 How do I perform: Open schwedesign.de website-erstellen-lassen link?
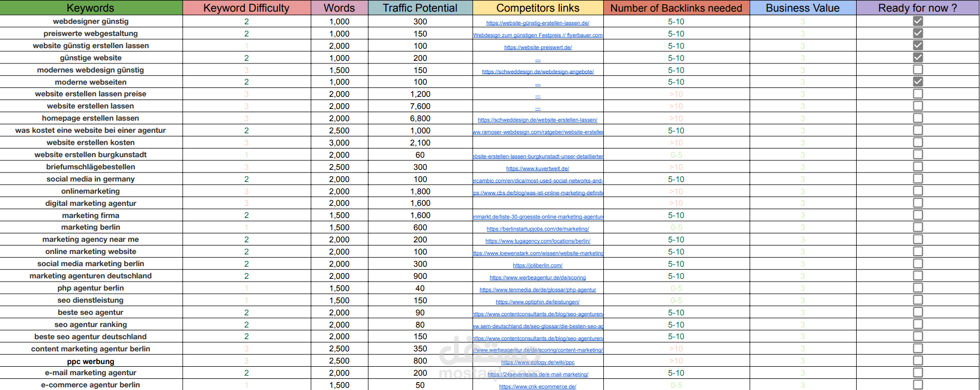[538, 120]
